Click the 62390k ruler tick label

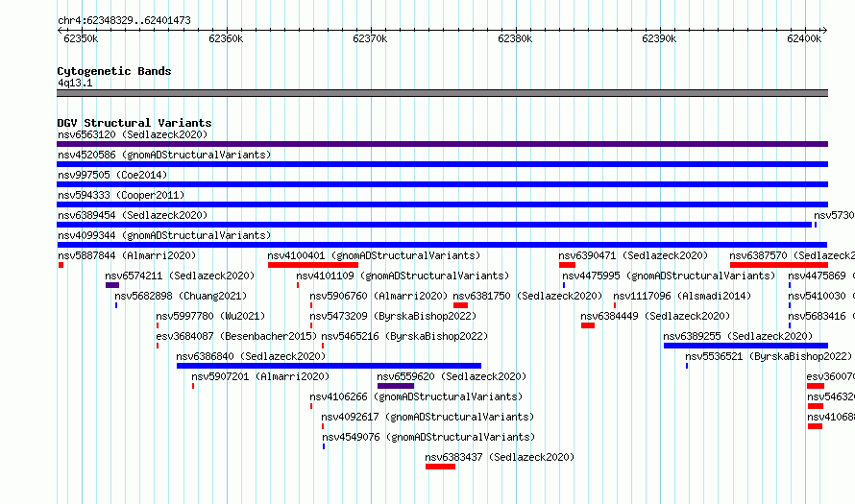click(x=659, y=38)
